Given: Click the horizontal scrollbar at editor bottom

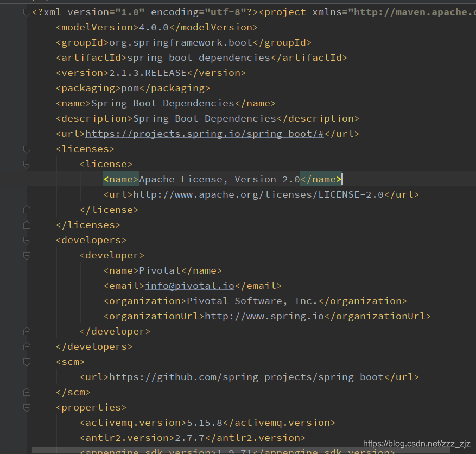Looking at the screenshot, I should (x=241, y=451).
